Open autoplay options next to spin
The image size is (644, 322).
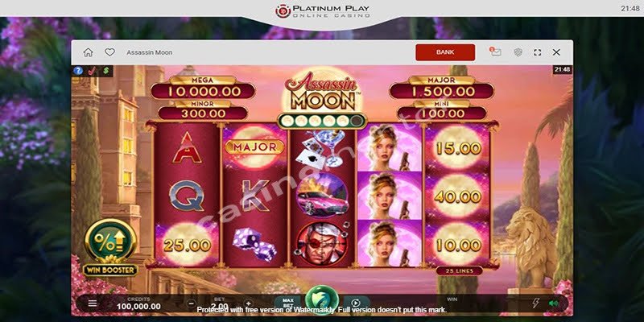pos(356,303)
